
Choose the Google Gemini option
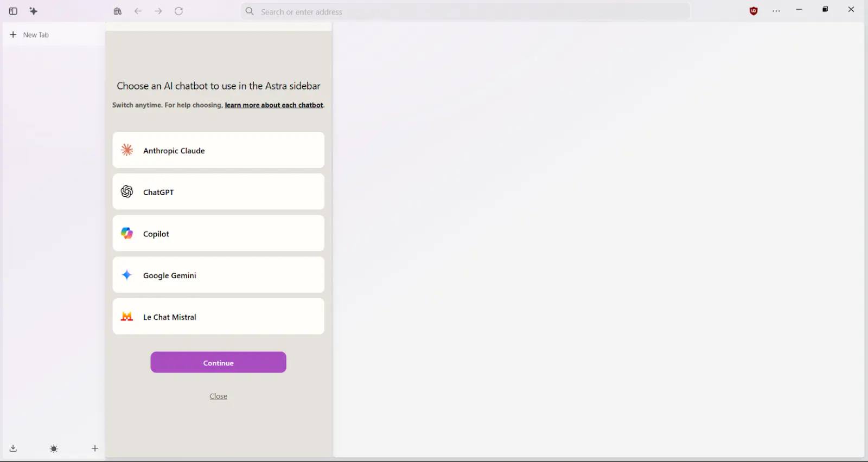219,275
